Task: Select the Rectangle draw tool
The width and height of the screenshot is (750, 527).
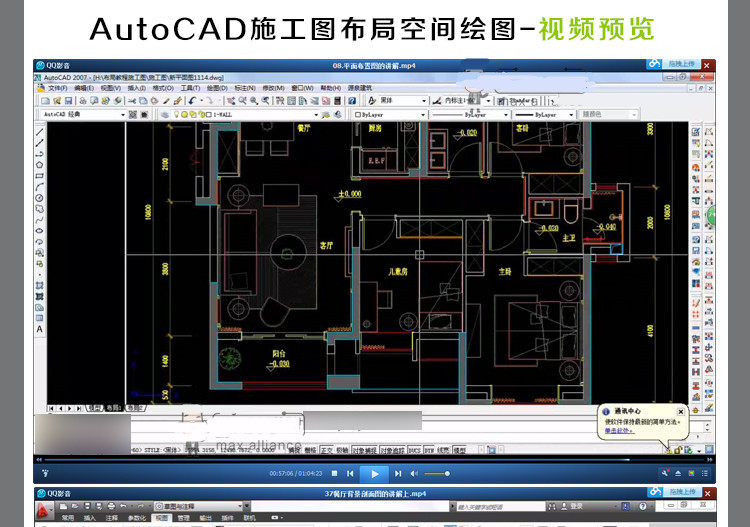Action: pos(40,176)
